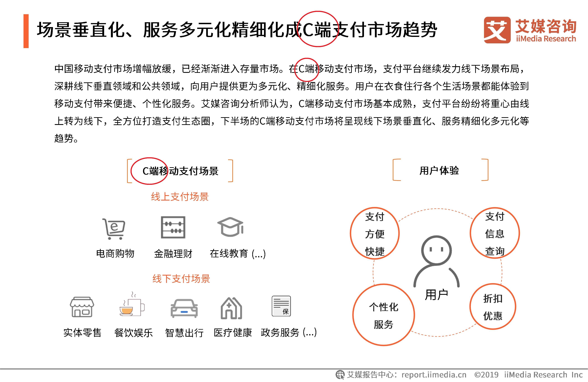Open the report.iimedia.cn link

pos(434,375)
